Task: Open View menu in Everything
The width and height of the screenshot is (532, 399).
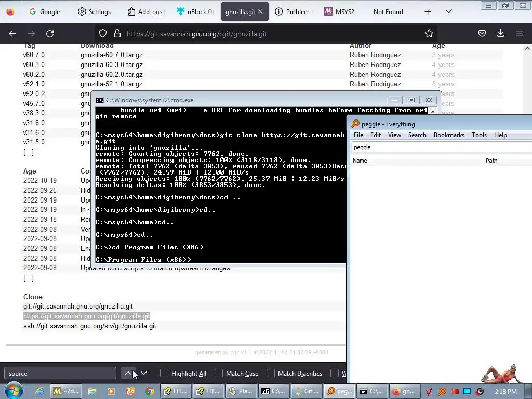Action: 394,135
